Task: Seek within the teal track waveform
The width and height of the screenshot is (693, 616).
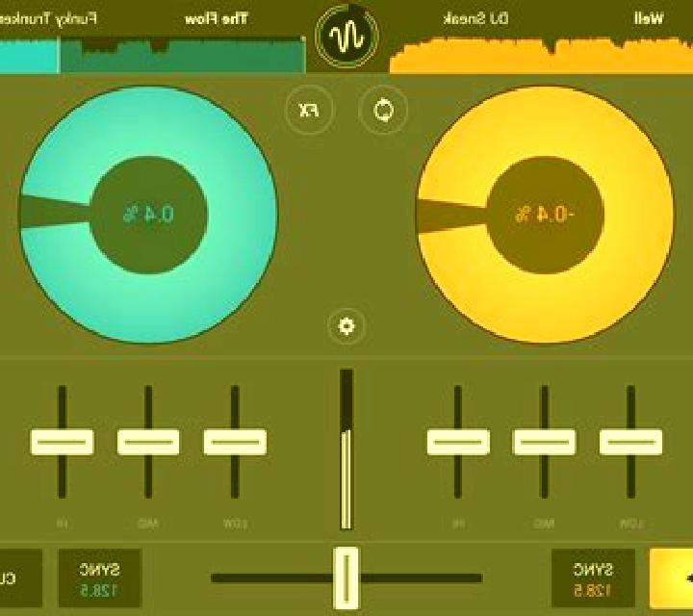Action: (x=152, y=55)
